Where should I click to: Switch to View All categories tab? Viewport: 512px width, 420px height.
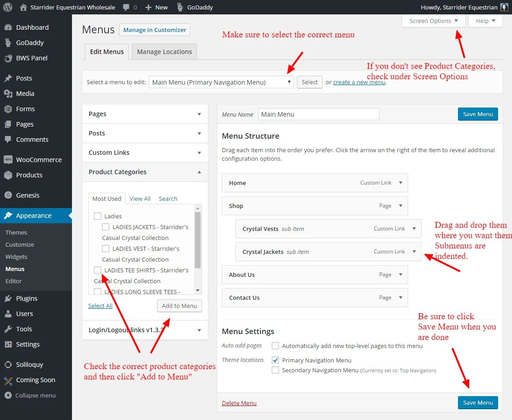(x=140, y=199)
